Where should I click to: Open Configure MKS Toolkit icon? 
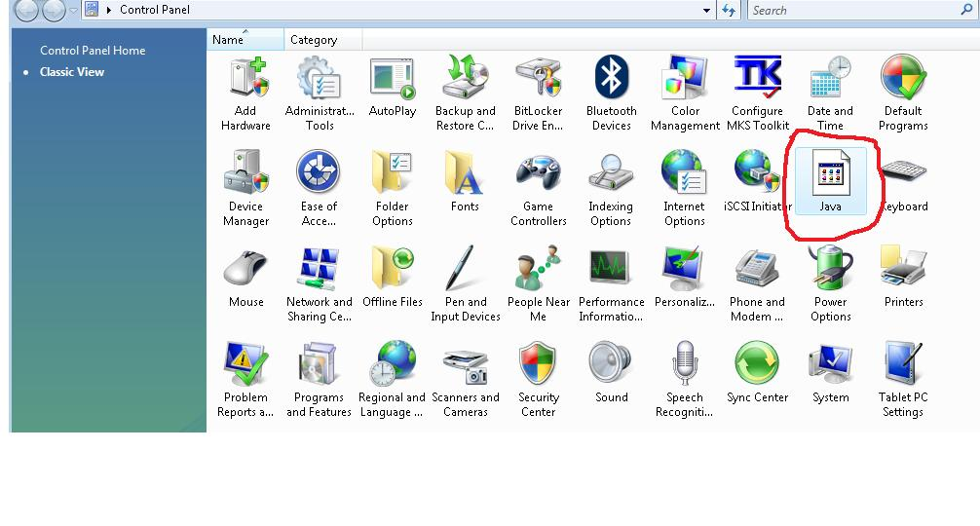[757, 93]
